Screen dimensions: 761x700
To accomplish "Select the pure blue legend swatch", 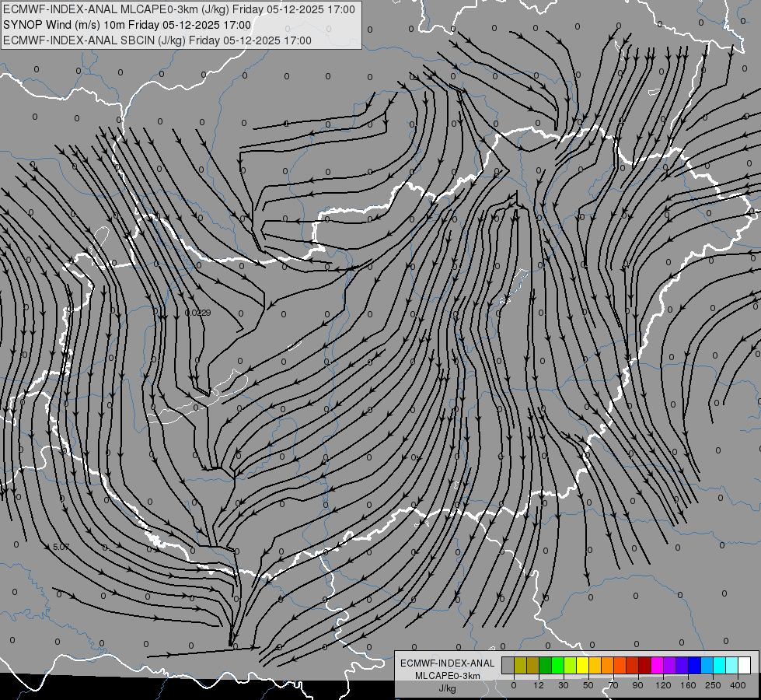I will tap(695, 666).
